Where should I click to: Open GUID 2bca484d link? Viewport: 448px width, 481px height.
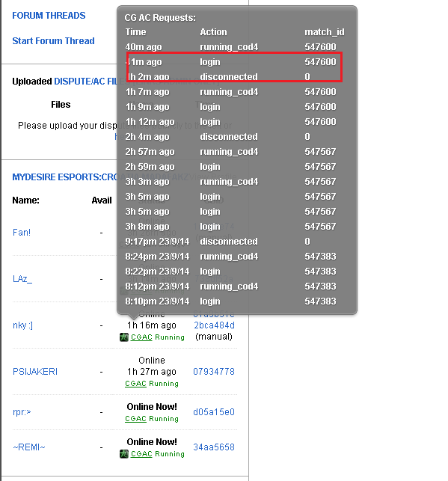click(x=214, y=325)
